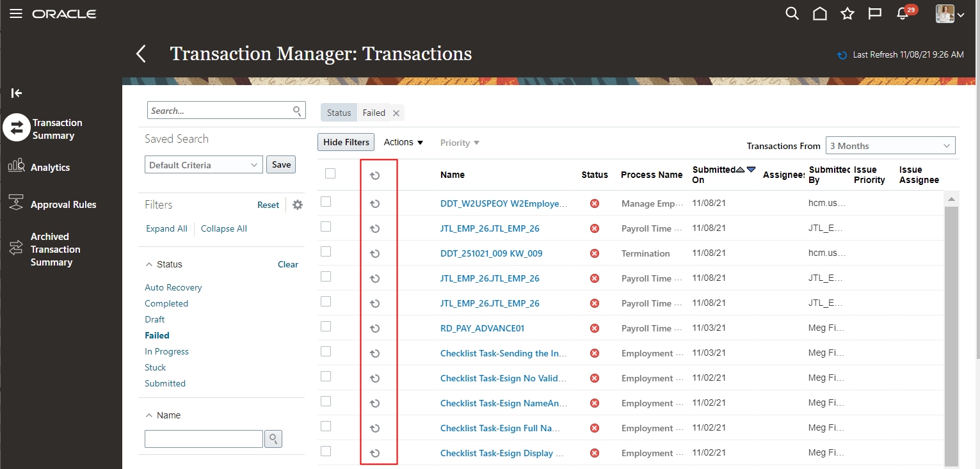
Task: Open Approval Rules from the sidebar
Action: tap(63, 203)
